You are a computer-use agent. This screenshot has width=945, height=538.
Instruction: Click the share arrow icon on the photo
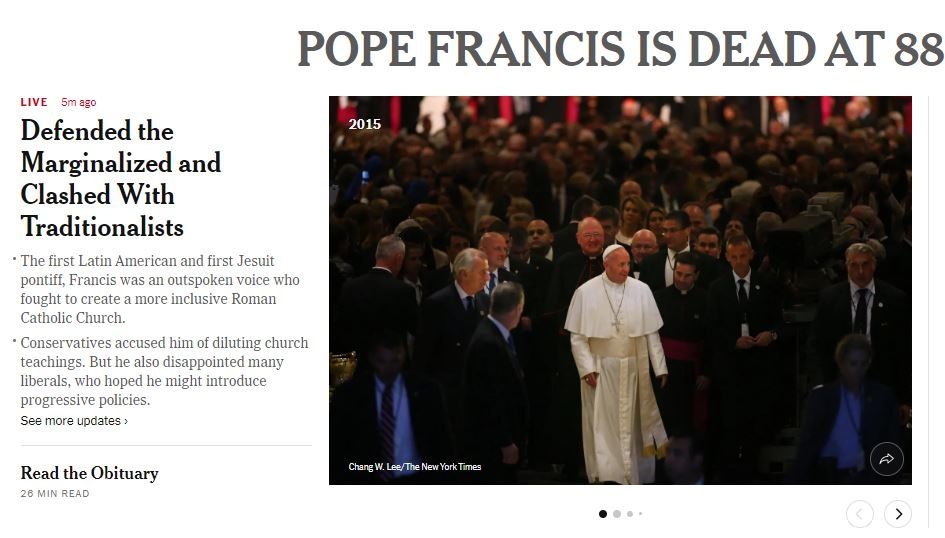click(x=887, y=459)
